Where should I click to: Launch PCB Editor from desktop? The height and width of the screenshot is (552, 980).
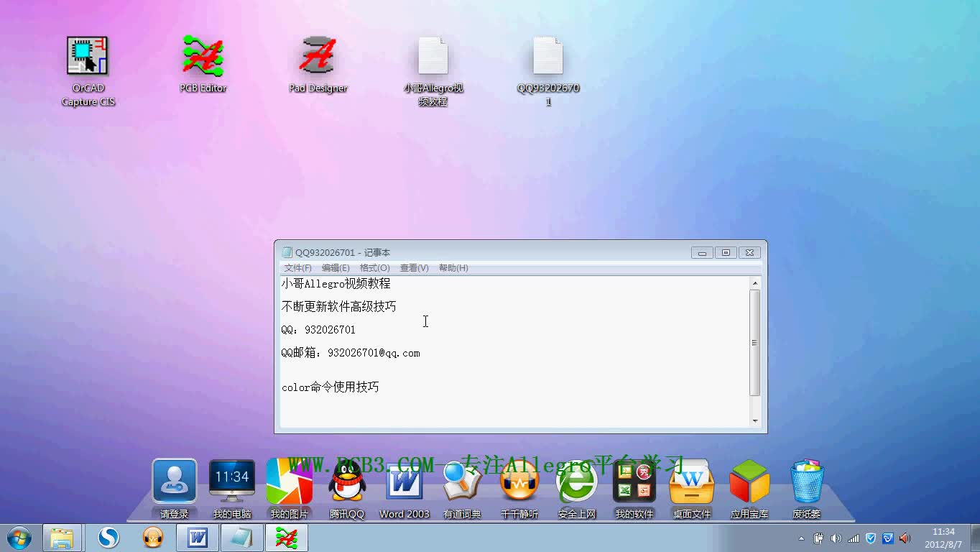tap(203, 64)
